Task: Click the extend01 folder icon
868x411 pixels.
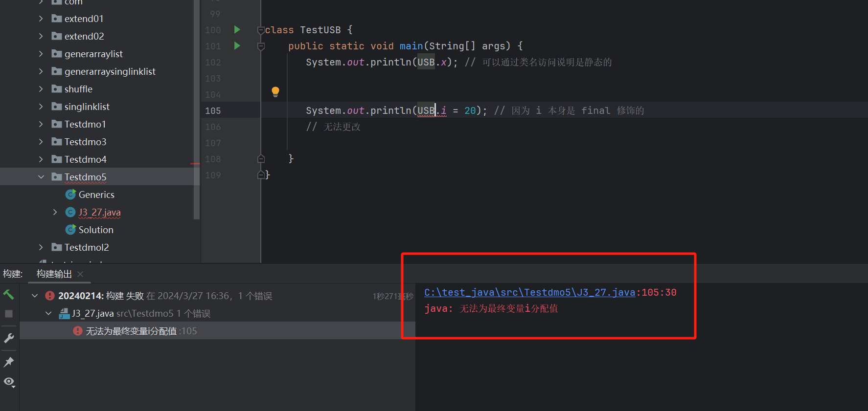Action: (57, 19)
